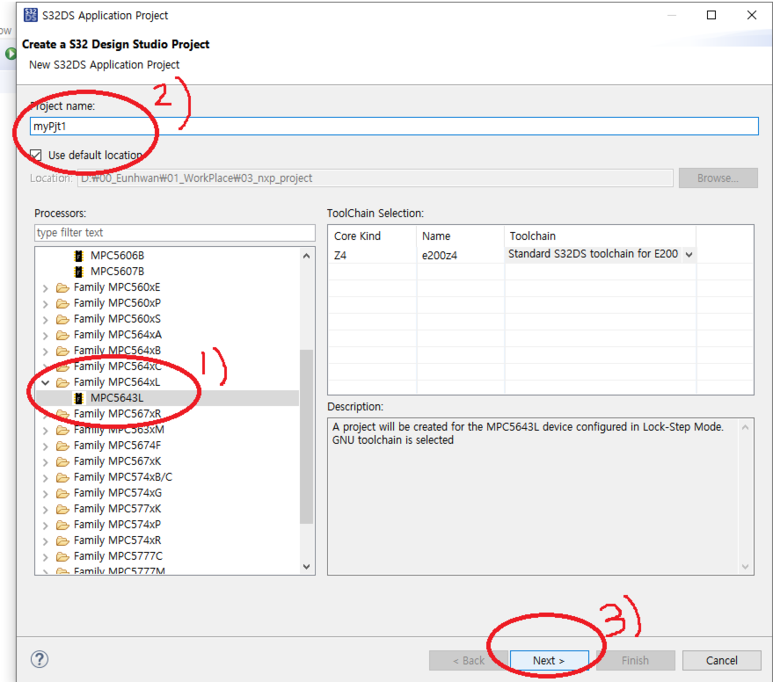Image resolution: width=773 pixels, height=682 pixels.
Task: Click the Family MPC560xP folder icon
Action: [x=62, y=303]
